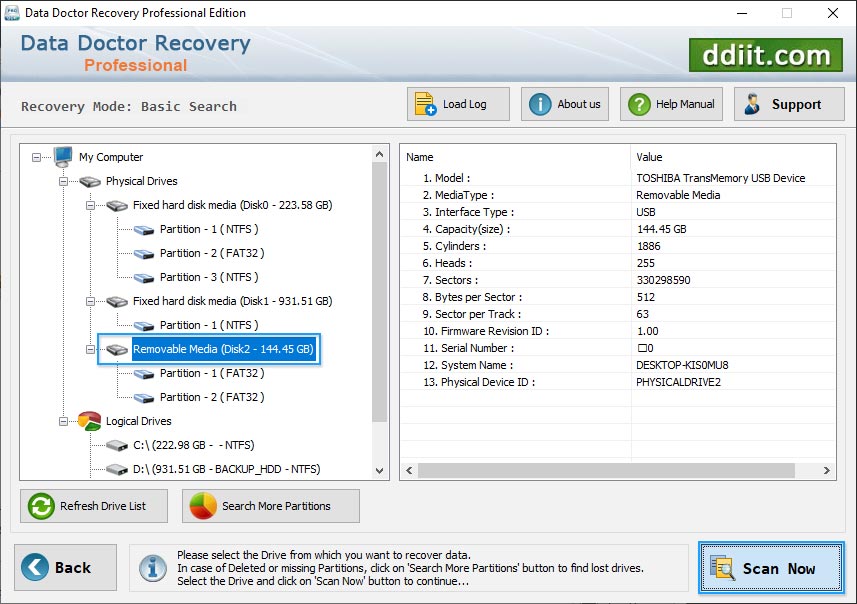Image resolution: width=857 pixels, height=604 pixels.
Task: Click the Scan Now magnifier icon
Action: coord(724,568)
